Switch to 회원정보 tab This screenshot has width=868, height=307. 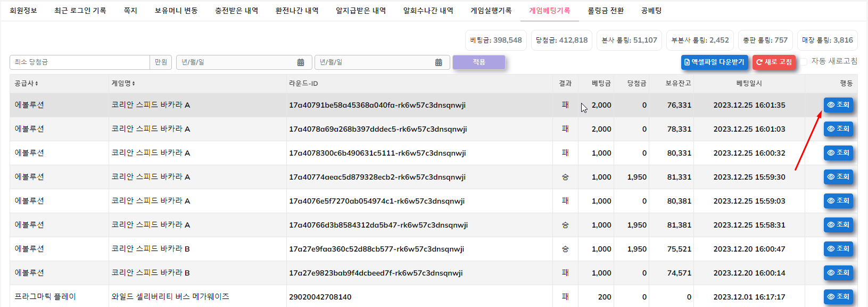[x=23, y=11]
